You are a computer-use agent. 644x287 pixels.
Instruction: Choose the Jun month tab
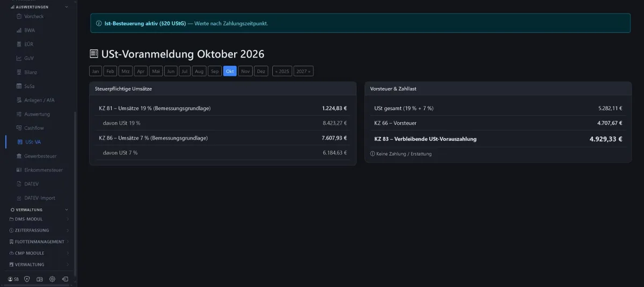[171, 71]
